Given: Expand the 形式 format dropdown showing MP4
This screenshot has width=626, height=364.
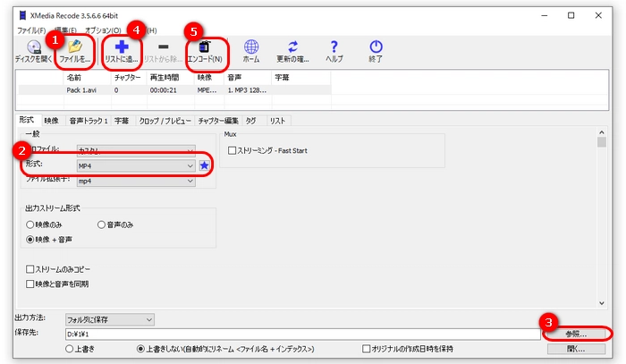Looking at the screenshot, I should click(135, 165).
